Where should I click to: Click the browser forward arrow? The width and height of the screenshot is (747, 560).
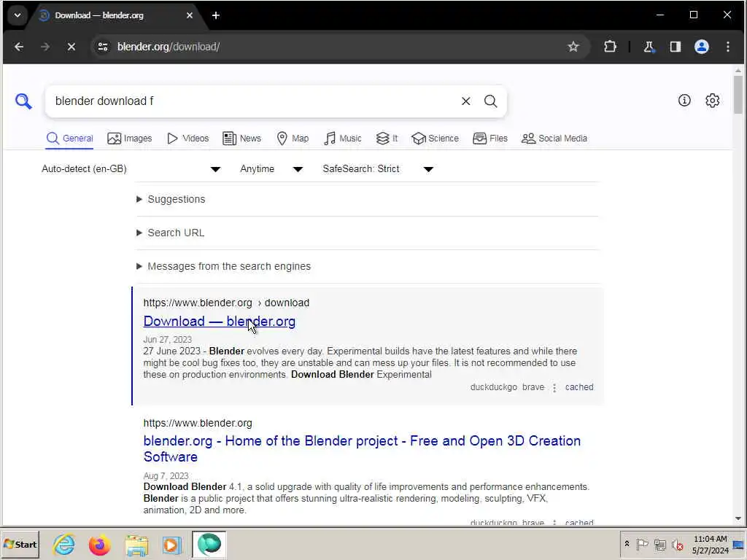coord(45,47)
